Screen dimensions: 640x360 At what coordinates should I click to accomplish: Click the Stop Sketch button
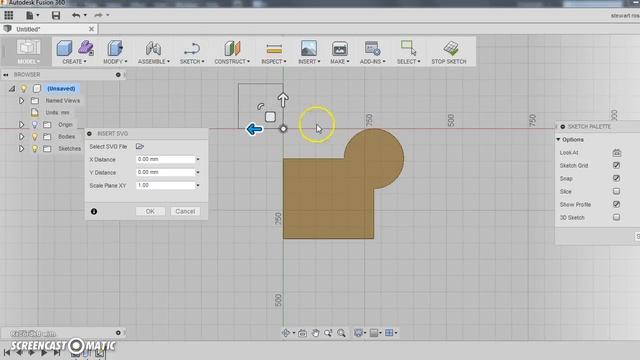pos(449,52)
